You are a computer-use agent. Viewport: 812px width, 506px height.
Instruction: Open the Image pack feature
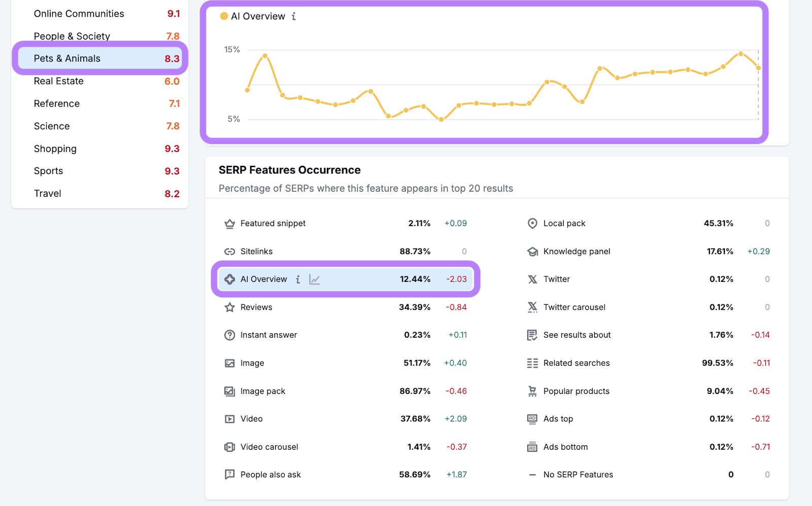click(x=262, y=391)
